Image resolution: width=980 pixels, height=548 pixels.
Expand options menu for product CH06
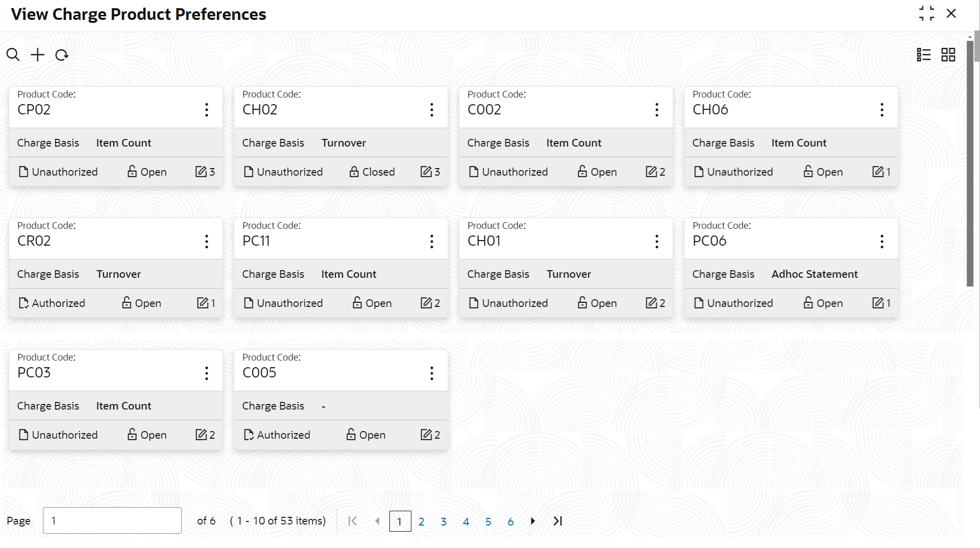[881, 110]
